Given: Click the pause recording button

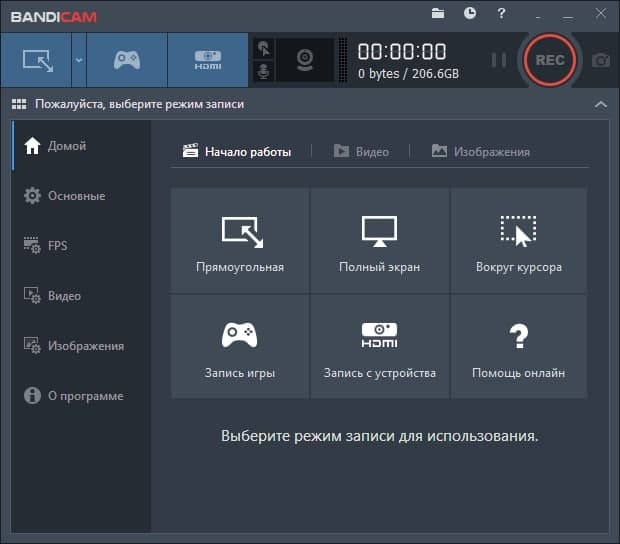Looking at the screenshot, I should (498, 60).
